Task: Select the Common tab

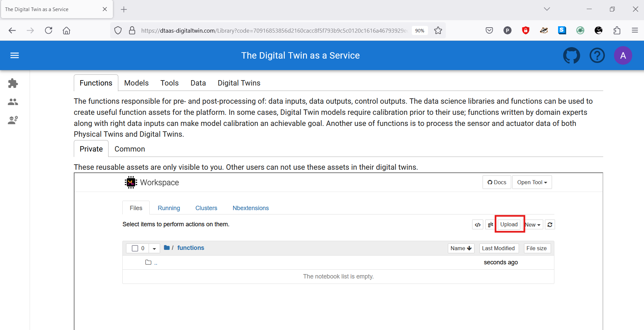Action: 130,149
